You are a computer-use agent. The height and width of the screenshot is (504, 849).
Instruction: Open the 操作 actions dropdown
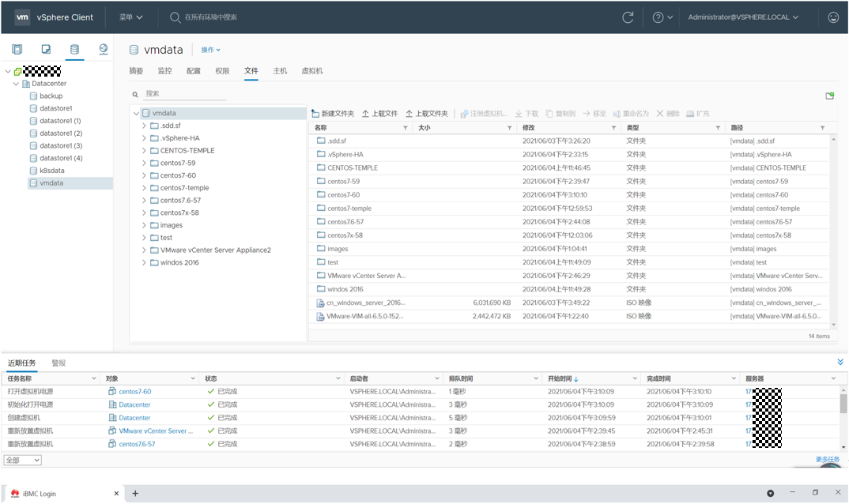pos(210,50)
